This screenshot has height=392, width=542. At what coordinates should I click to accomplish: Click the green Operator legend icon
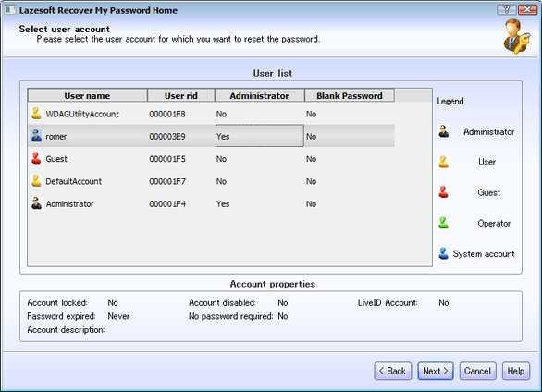[443, 223]
